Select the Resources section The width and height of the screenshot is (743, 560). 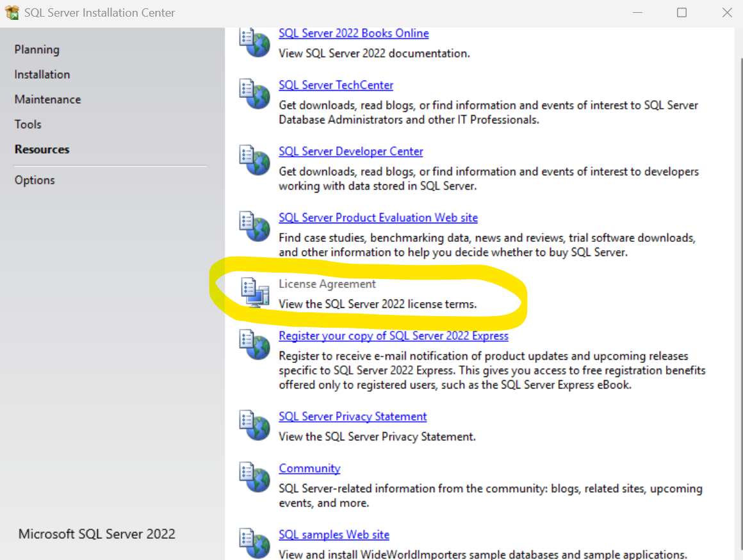[x=42, y=149]
